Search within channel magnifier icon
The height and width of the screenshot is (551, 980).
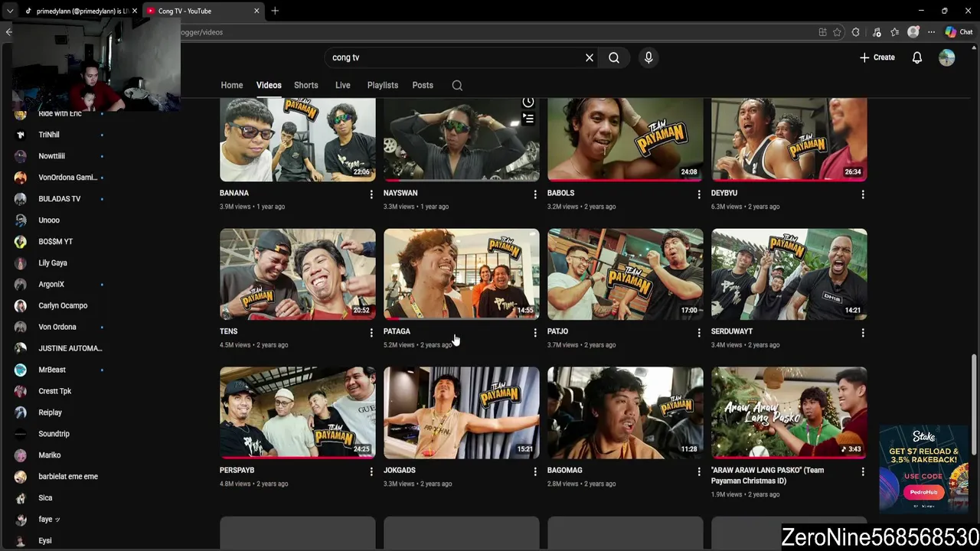[457, 86]
